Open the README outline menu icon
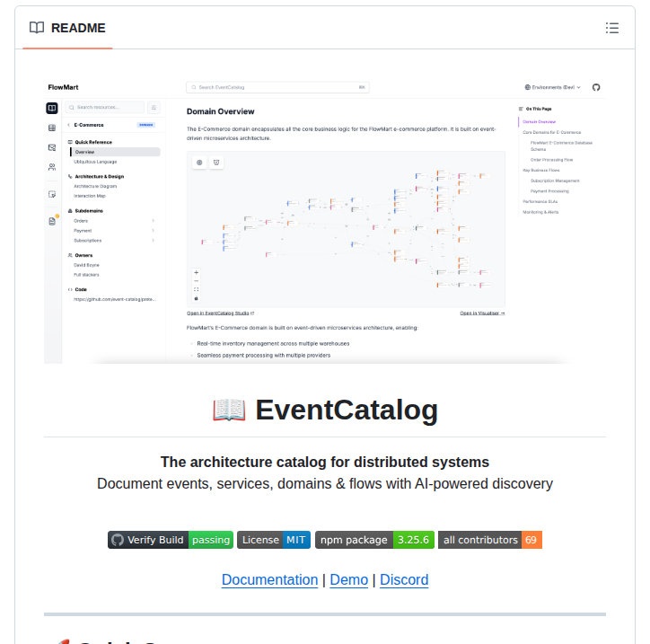Viewport: 650px width, 644px height. click(x=612, y=28)
